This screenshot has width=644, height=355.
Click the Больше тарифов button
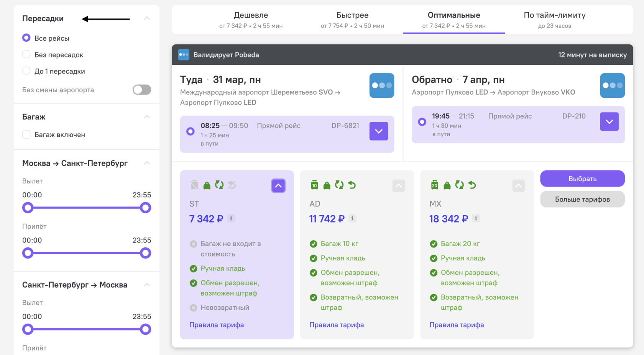(582, 199)
